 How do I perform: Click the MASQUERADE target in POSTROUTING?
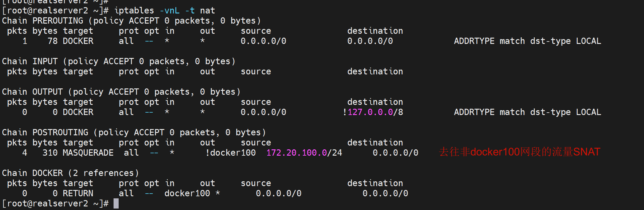(x=88, y=153)
